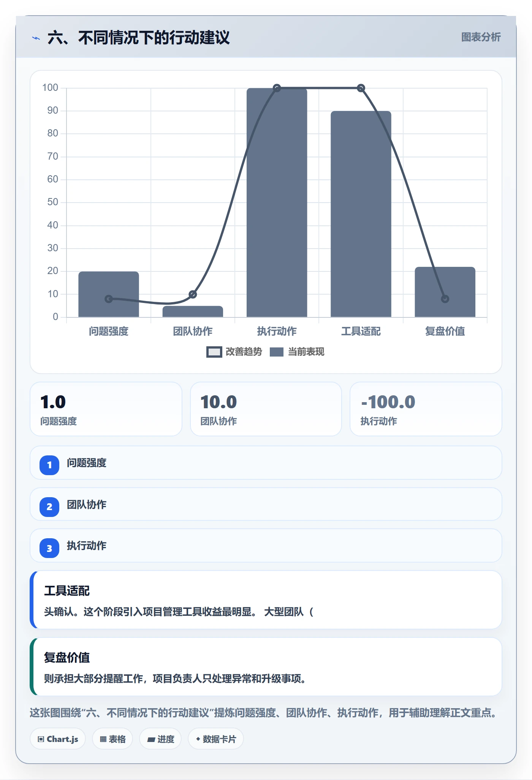Open the 1.0 问题强度 stat card

[106, 409]
